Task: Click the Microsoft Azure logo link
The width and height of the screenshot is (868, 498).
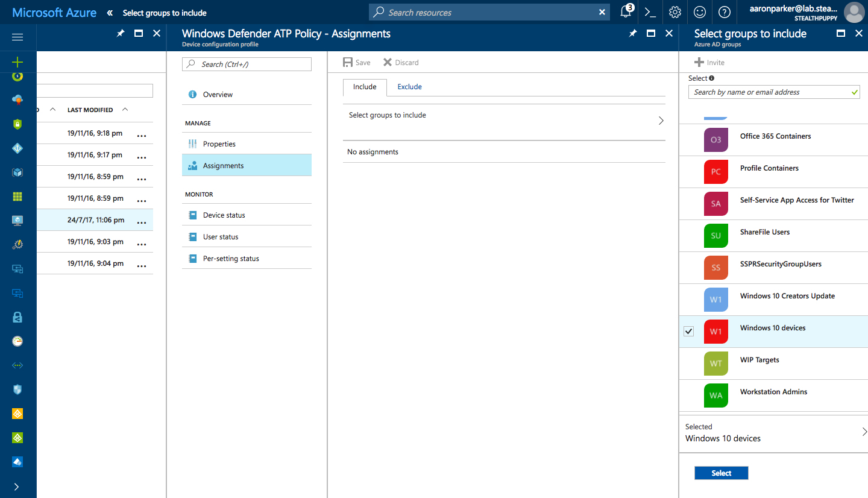Action: (x=54, y=12)
